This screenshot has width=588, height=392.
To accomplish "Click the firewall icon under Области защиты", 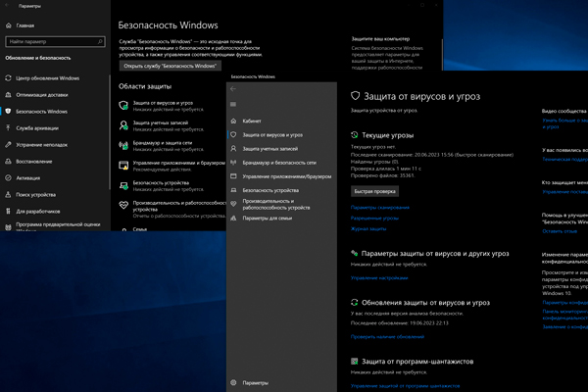I will 123,146.
